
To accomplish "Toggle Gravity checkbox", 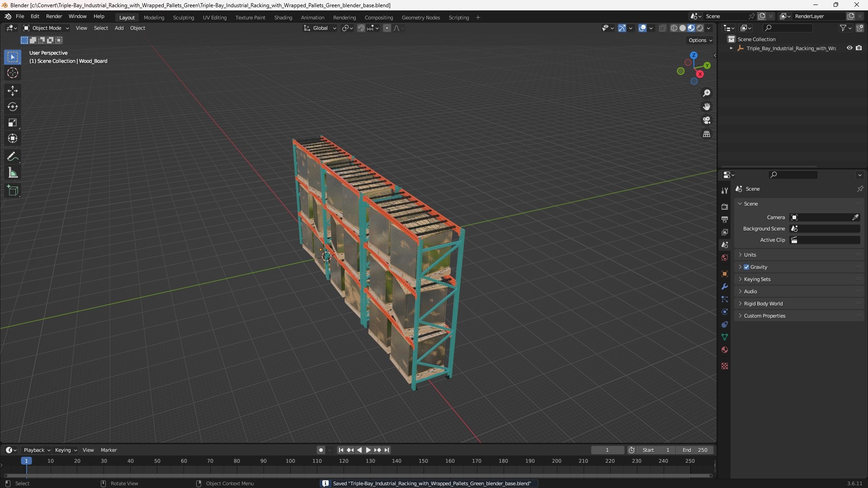I will coord(746,267).
